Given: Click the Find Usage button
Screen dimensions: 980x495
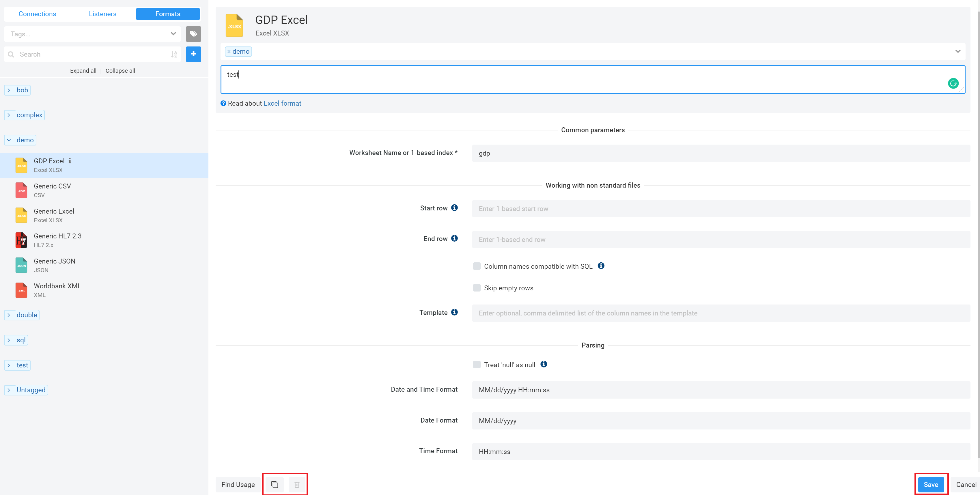Looking at the screenshot, I should [238, 484].
